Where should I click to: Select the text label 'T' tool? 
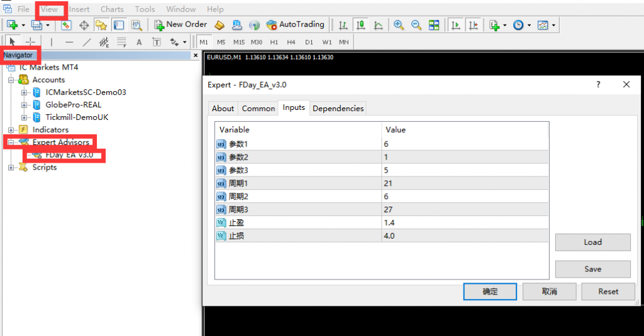(157, 42)
